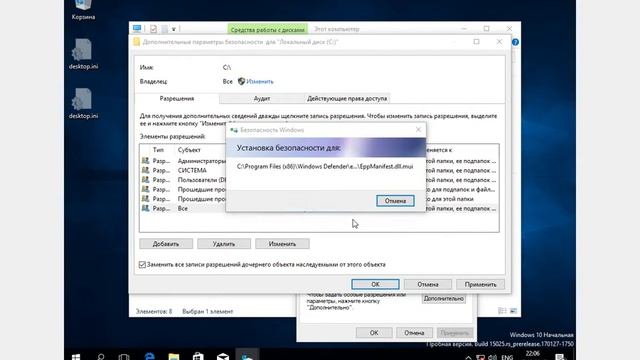
Task: Open the Mail app from the taskbar
Action: coord(223,357)
